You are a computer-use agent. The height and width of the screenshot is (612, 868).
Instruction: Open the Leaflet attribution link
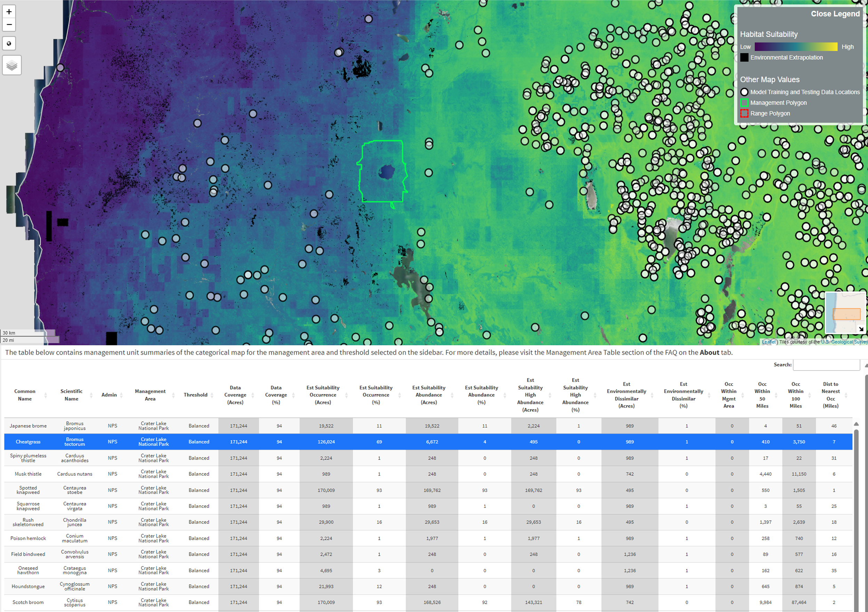[768, 342]
